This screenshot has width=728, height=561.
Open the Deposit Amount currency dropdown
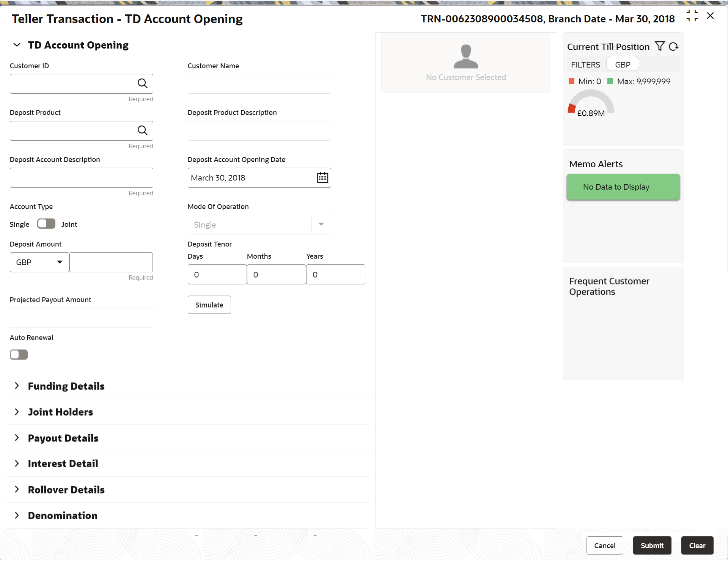39,262
